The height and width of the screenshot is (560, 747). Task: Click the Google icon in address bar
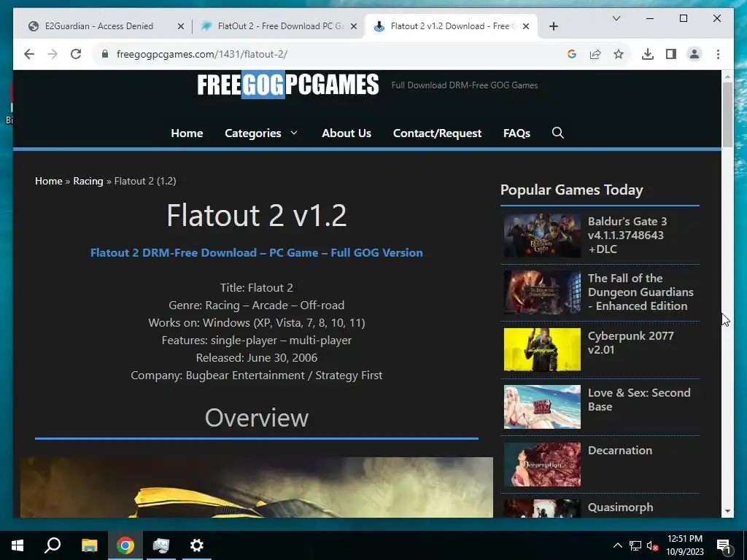[x=572, y=54]
